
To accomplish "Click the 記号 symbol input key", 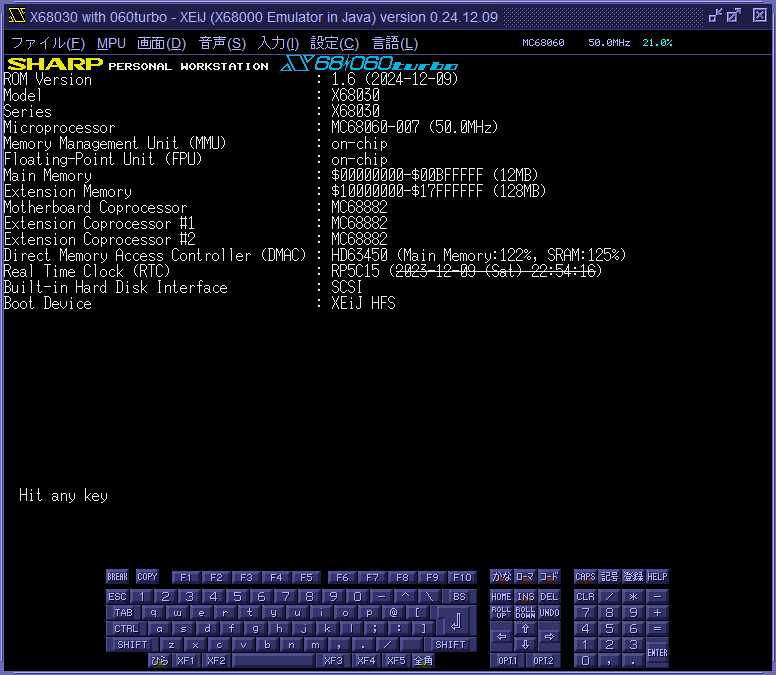I will tap(609, 577).
